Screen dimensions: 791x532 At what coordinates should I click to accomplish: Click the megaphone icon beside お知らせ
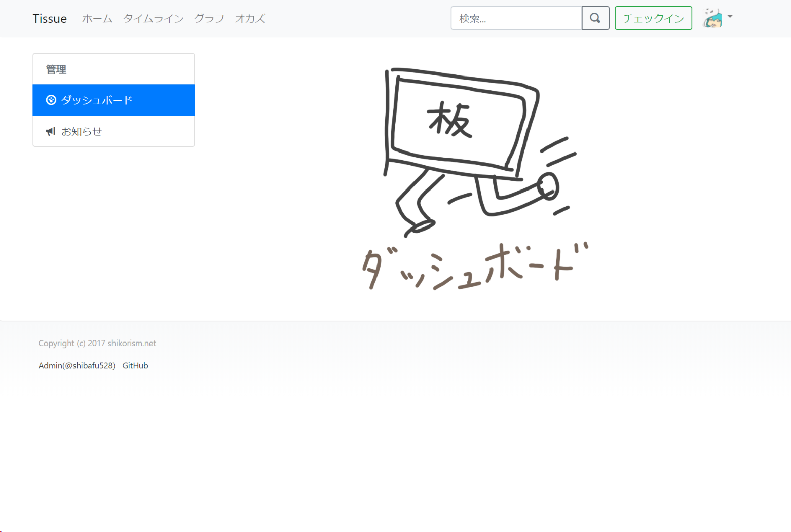51,132
